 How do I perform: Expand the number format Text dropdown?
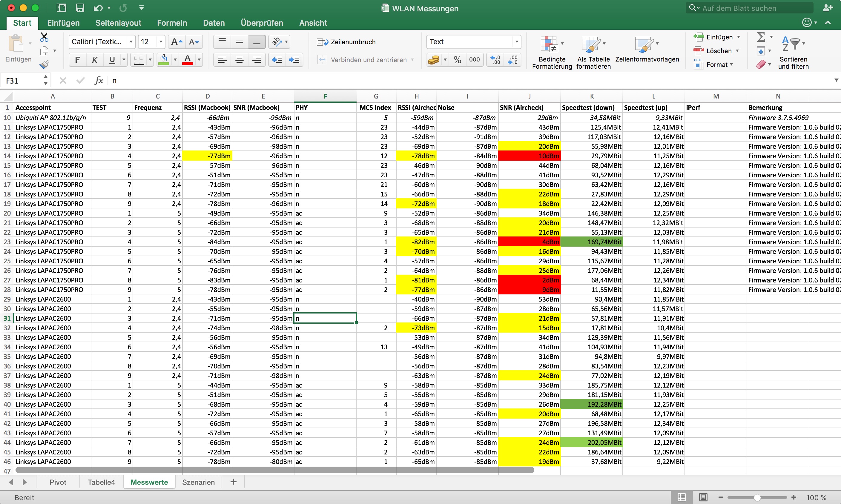click(516, 42)
